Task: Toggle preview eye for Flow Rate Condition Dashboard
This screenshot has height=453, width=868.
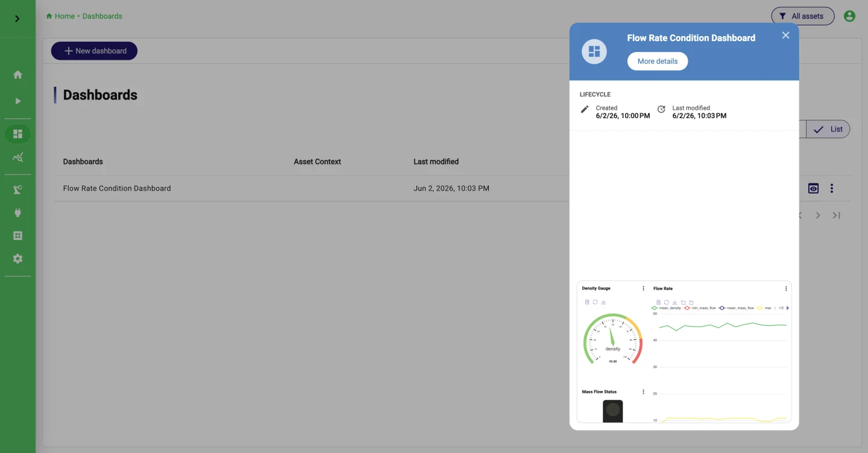Action: [x=814, y=188]
